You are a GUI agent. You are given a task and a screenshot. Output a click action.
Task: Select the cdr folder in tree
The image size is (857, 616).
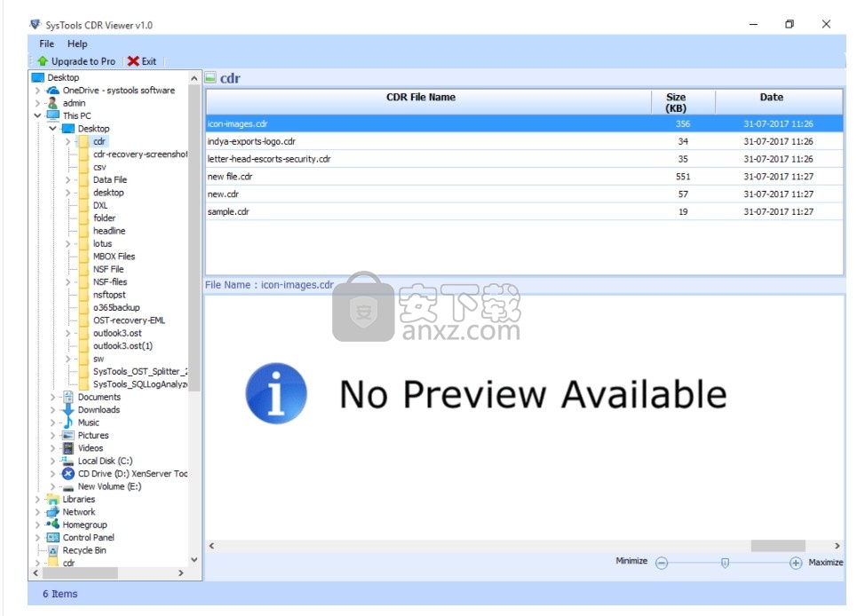tap(99, 141)
